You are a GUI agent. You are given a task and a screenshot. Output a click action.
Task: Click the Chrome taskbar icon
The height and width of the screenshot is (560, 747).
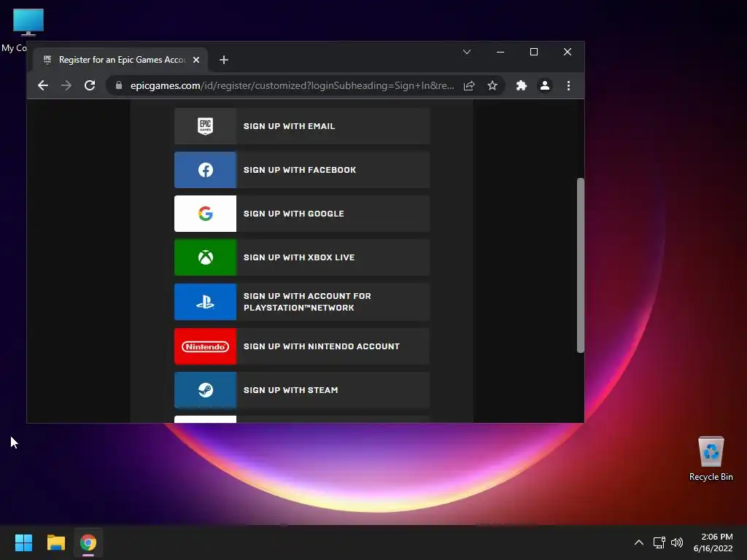pyautogui.click(x=88, y=542)
